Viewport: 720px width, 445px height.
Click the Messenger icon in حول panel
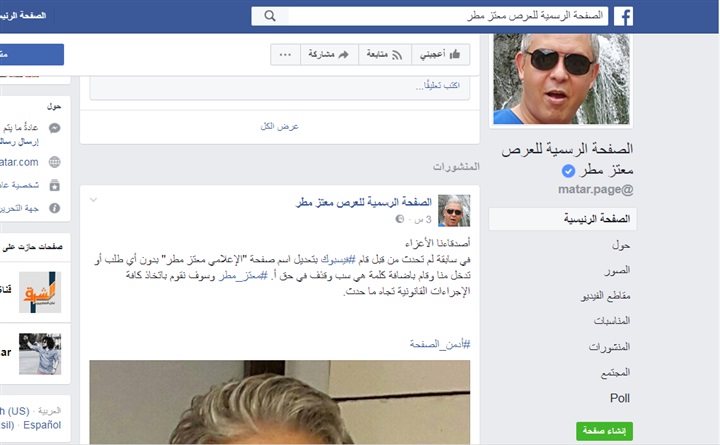coord(55,128)
